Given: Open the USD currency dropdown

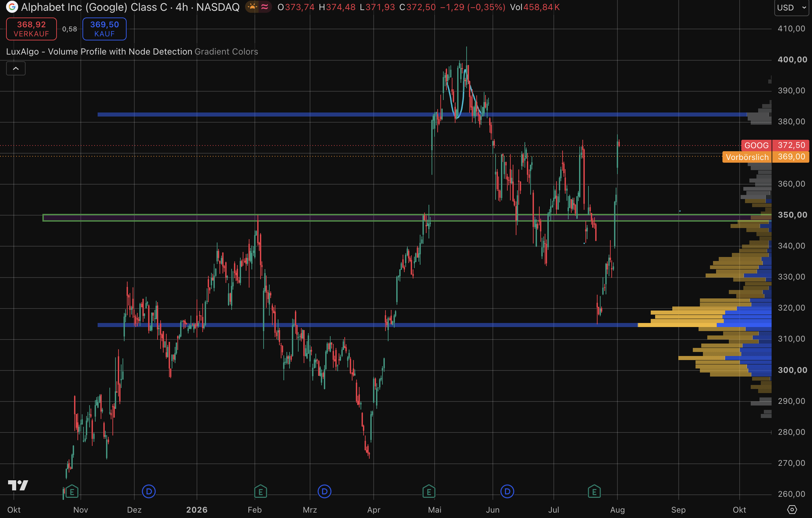Looking at the screenshot, I should 791,7.
